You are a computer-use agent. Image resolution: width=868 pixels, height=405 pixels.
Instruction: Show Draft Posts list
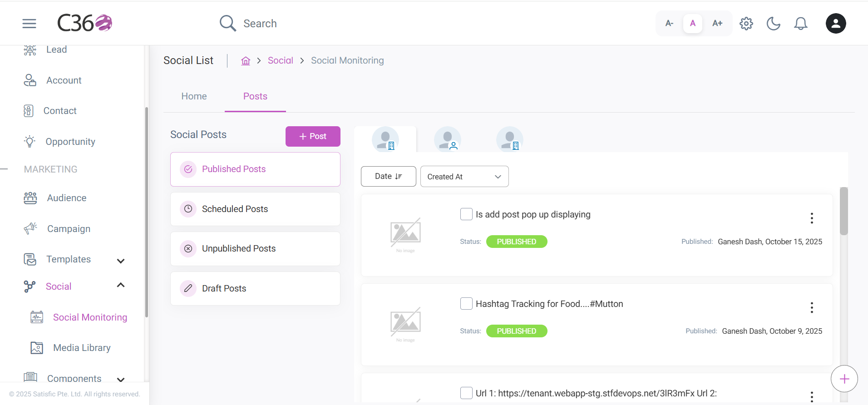(x=255, y=288)
